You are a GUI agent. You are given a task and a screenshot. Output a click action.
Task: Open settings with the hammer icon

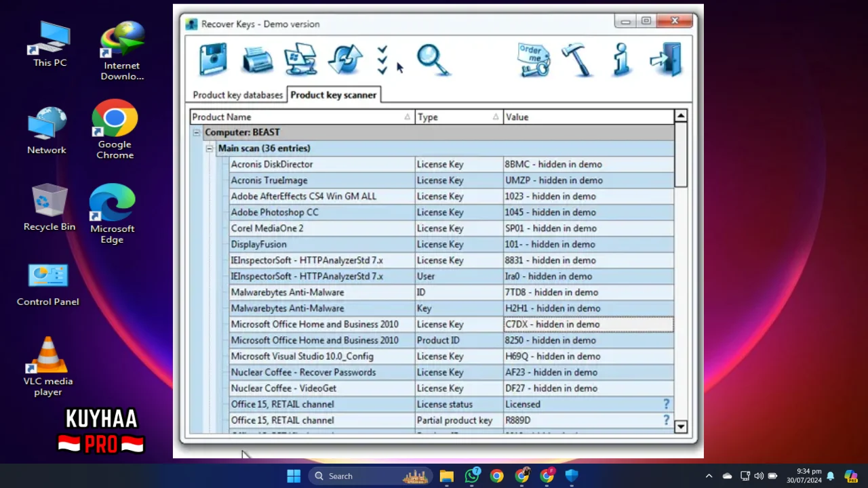tap(578, 59)
